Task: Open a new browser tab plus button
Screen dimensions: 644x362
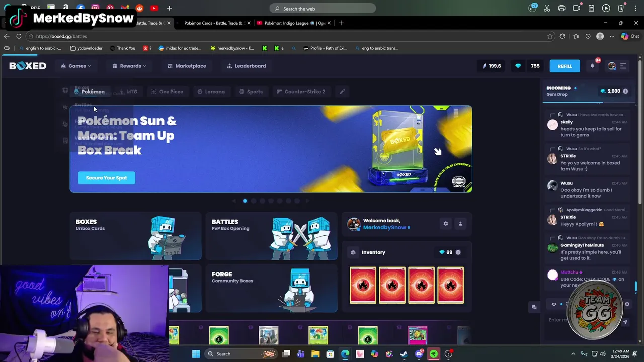Action: 341,23
